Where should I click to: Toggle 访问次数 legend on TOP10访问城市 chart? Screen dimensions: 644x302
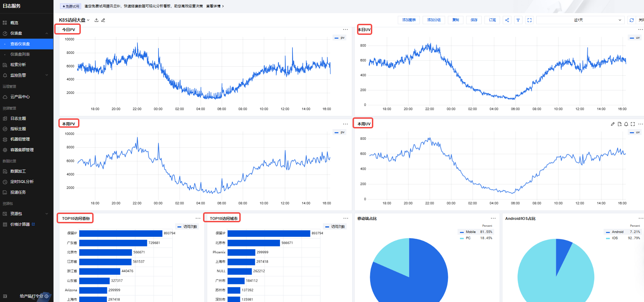335,226
